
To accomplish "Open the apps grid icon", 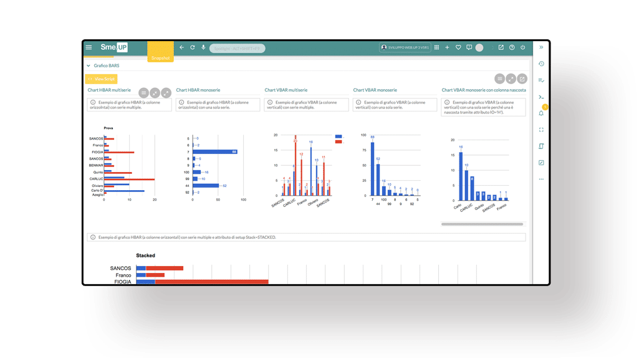I will (x=436, y=47).
